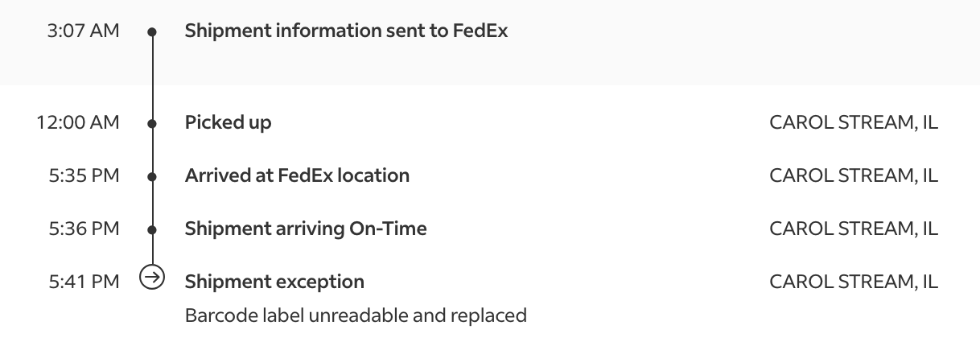Image resolution: width=980 pixels, height=346 pixels.
Task: Click Carol Stream, IL location for Picked up
Action: pos(854,123)
